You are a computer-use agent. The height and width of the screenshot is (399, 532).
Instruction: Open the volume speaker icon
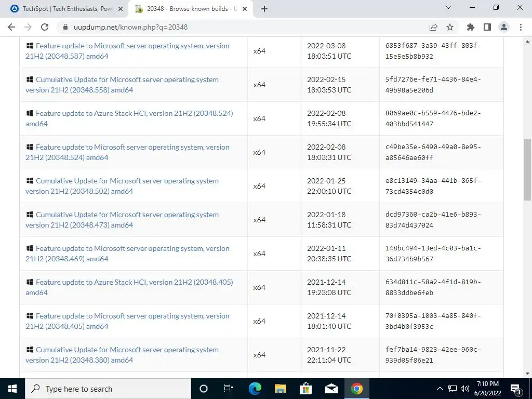click(465, 389)
